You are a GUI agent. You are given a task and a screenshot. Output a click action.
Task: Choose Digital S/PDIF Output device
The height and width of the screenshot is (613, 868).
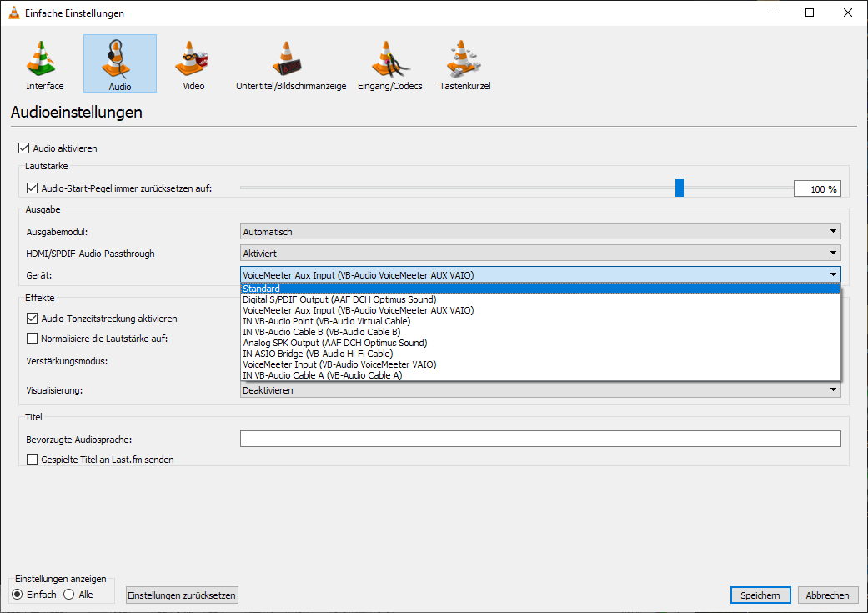pos(541,299)
